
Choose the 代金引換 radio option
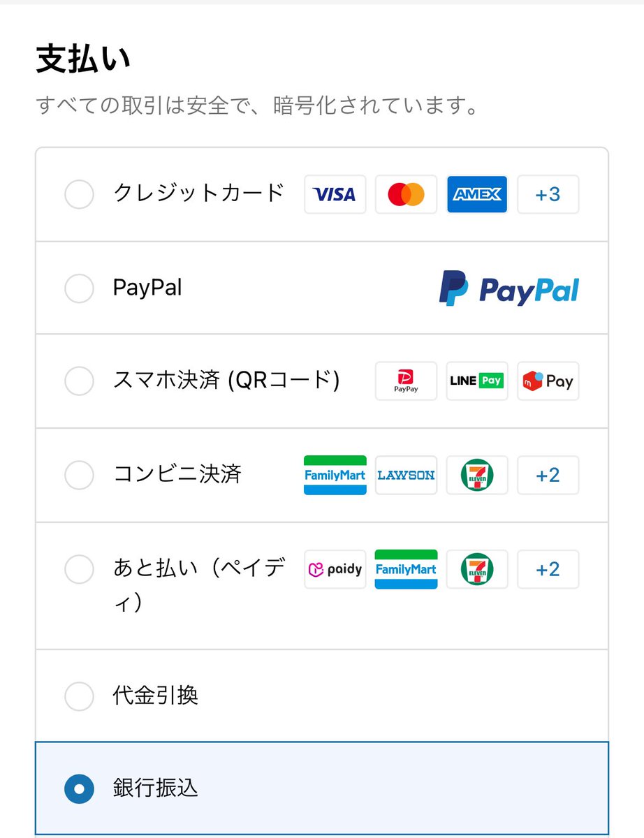tap(79, 696)
